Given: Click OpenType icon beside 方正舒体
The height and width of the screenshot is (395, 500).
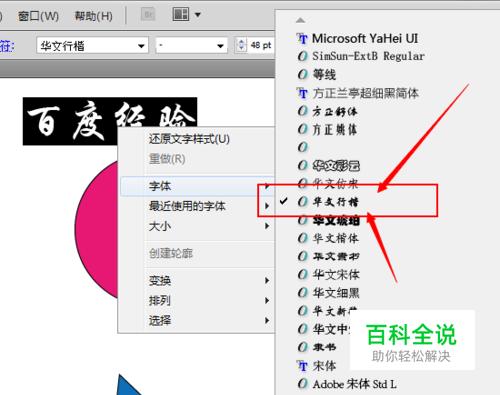Looking at the screenshot, I should [302, 111].
